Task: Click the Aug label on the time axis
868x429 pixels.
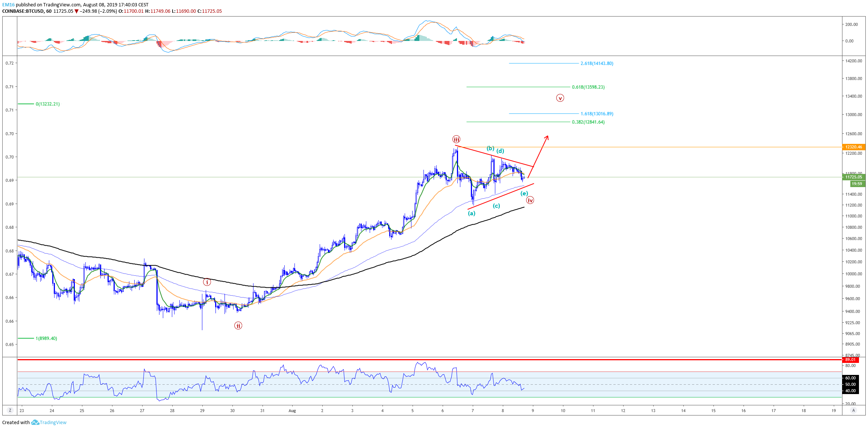Action: pos(292,411)
